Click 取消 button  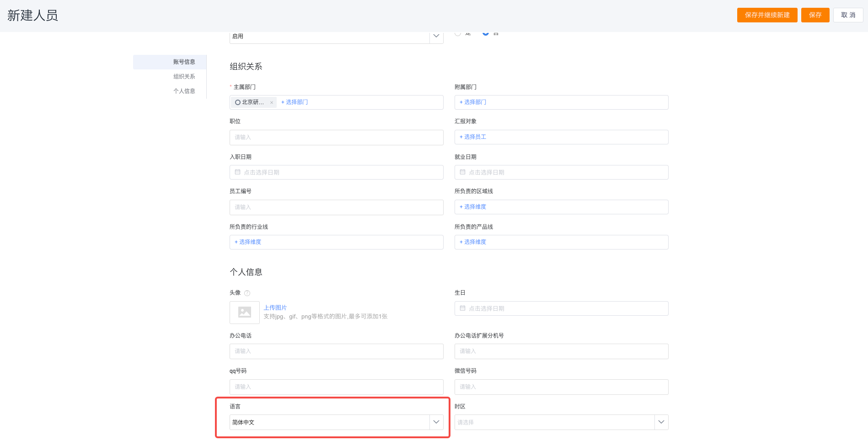point(848,15)
